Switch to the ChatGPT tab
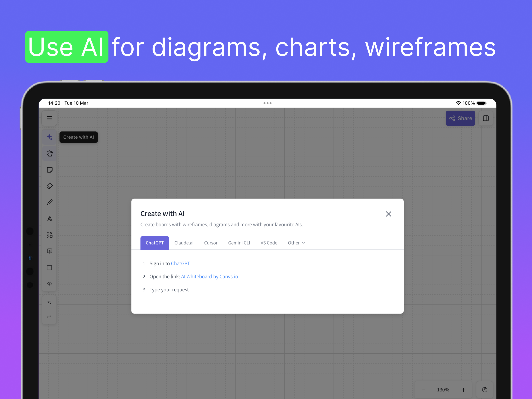Viewport: 532px width, 399px height. [155, 243]
